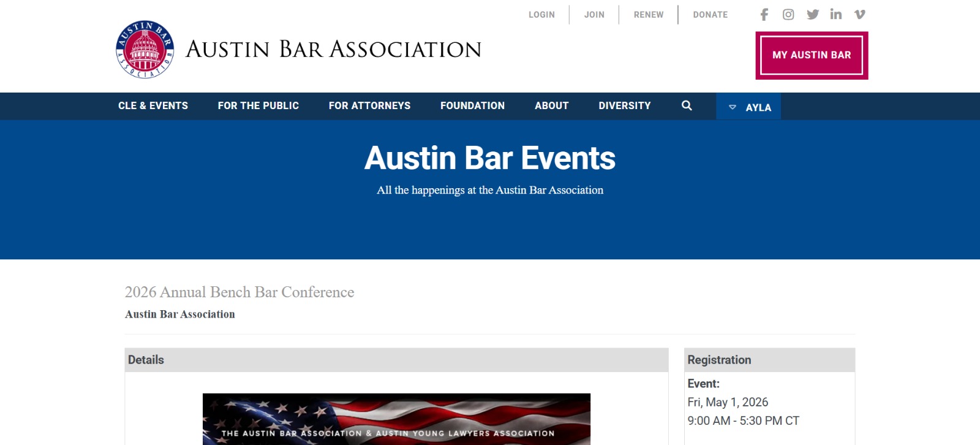Expand the AYLA dropdown arrow
The width and height of the screenshot is (980, 445).
pos(732,107)
